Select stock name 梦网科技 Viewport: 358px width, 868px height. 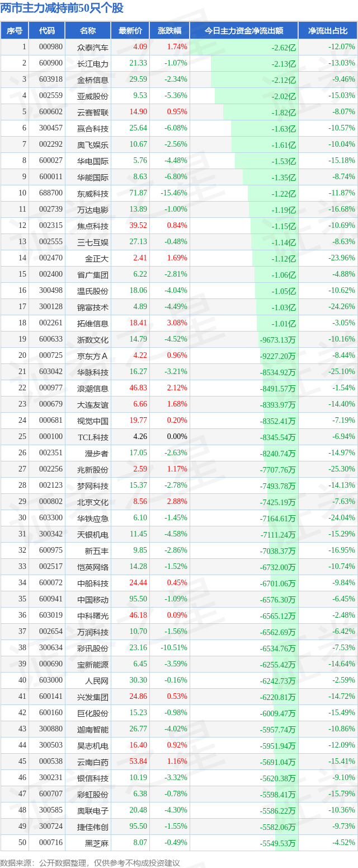pyautogui.click(x=92, y=486)
